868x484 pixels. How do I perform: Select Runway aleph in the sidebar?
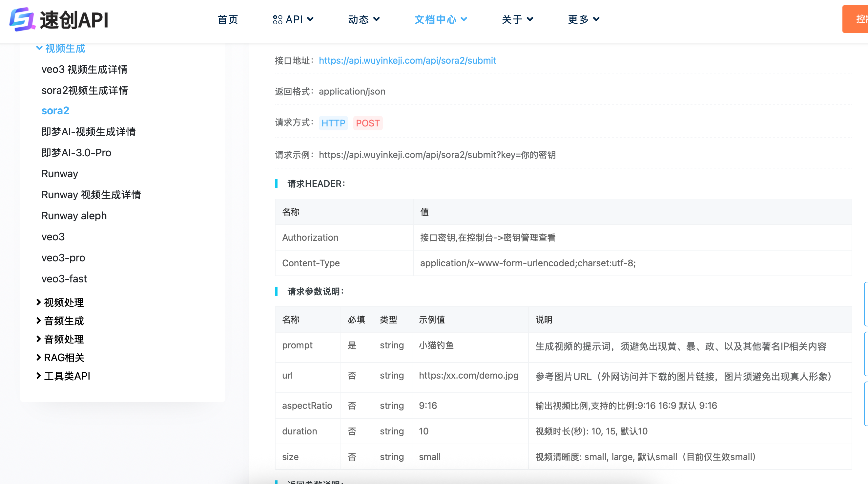[74, 215]
